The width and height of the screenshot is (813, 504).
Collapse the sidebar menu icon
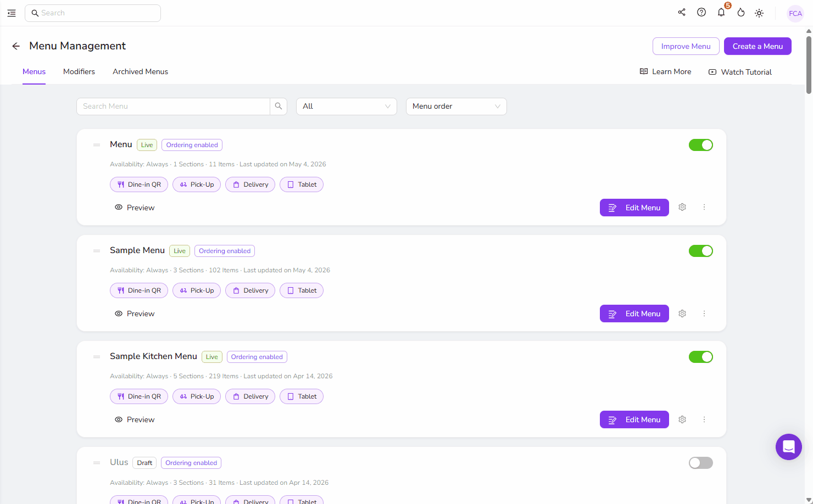[x=12, y=13]
